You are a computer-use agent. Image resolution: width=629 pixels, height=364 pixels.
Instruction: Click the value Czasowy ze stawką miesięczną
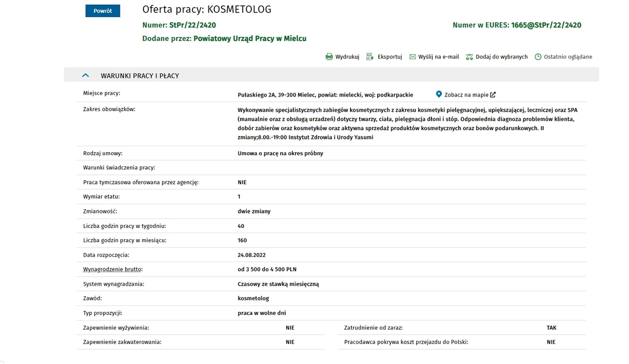point(278,284)
